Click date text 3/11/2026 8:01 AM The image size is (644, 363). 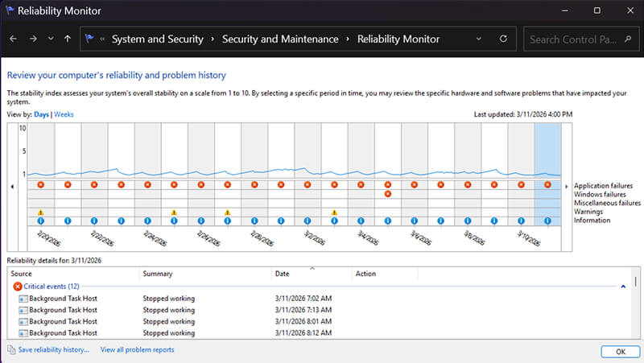(x=303, y=321)
